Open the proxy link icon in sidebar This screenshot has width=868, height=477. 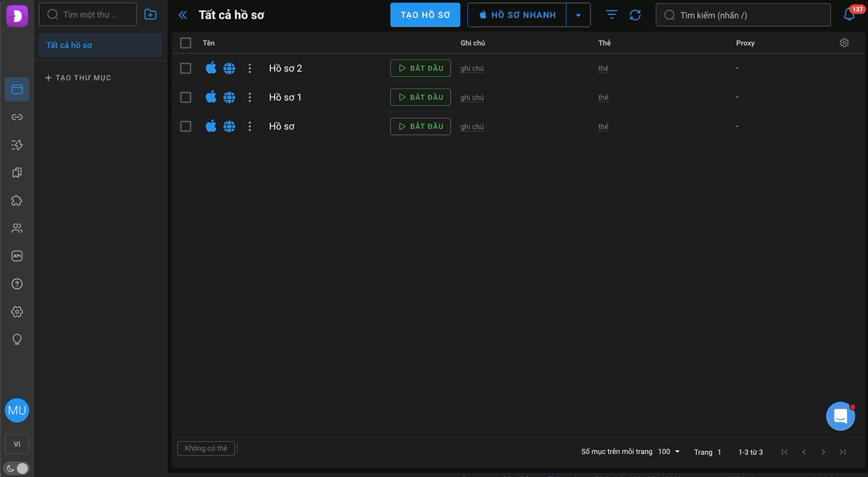point(17,117)
